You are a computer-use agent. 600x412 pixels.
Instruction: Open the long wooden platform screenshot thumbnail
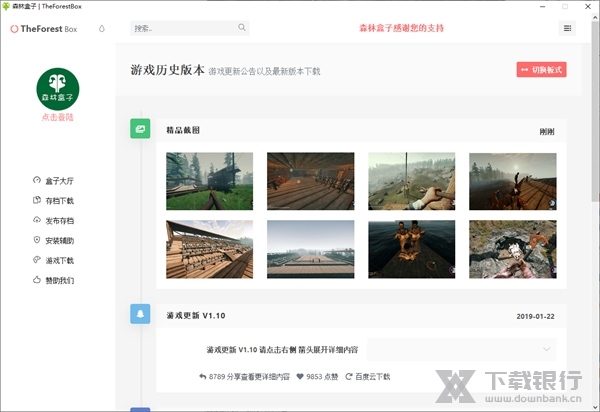(310, 249)
